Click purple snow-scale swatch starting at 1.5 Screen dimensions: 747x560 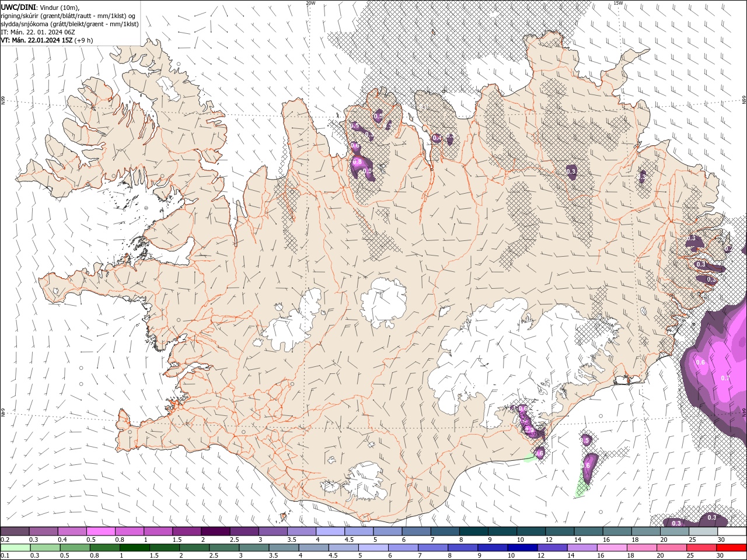[186, 531]
